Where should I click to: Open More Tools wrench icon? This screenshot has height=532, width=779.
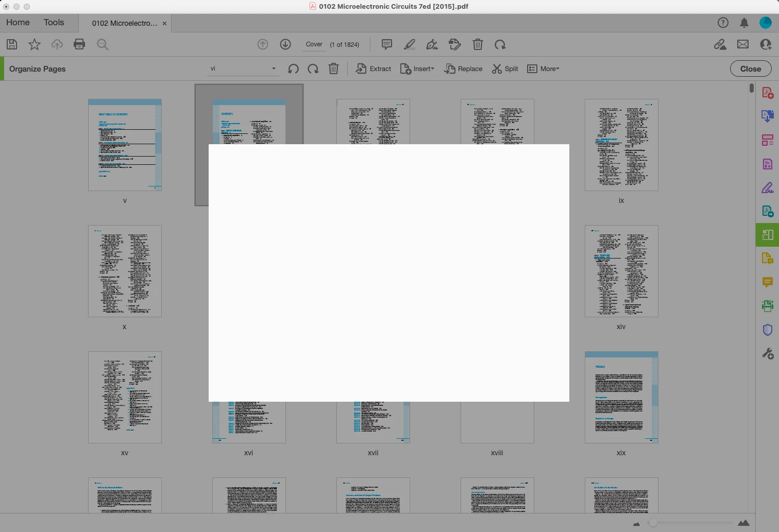pos(768,354)
